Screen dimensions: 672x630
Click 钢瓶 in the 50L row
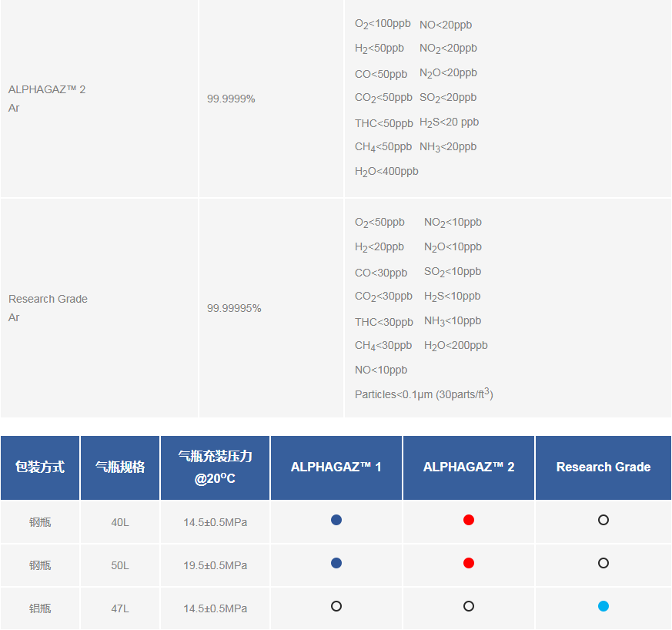pyautogui.click(x=40, y=565)
